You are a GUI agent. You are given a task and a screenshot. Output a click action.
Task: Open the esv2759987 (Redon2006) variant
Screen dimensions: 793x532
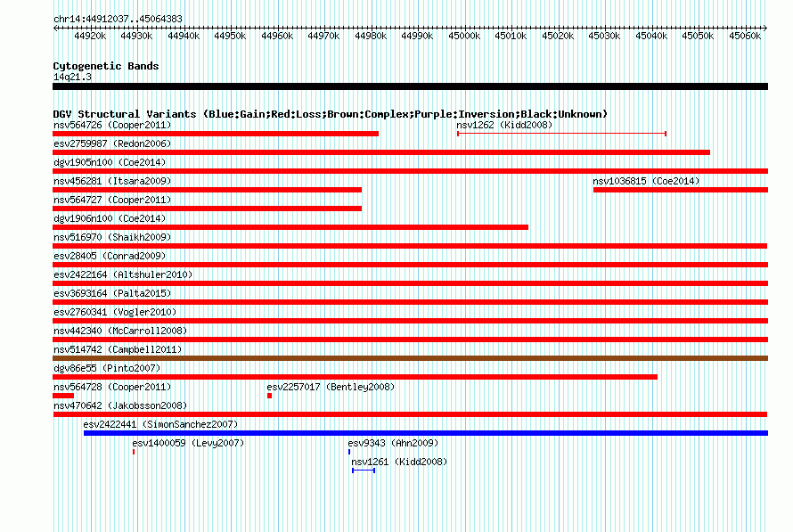(112, 143)
